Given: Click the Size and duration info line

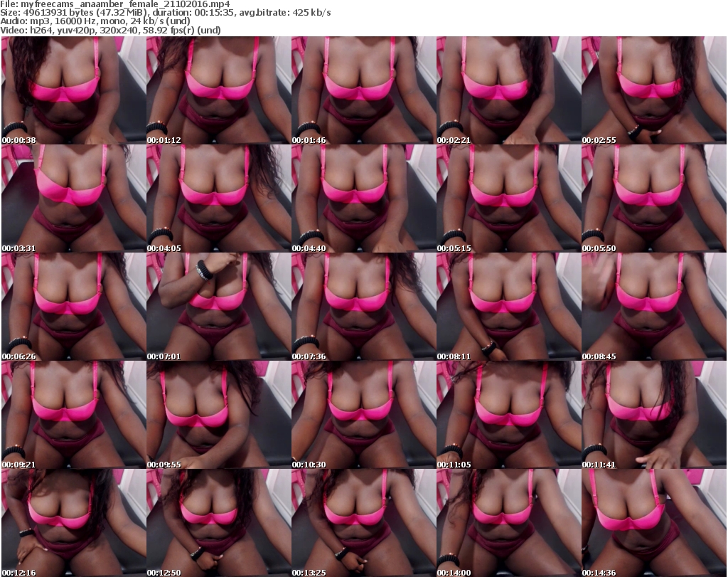Looking at the screenshot, I should [x=166, y=13].
